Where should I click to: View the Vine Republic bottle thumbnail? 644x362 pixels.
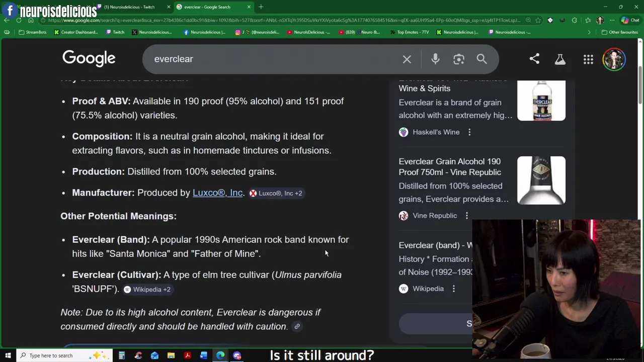[x=541, y=180]
